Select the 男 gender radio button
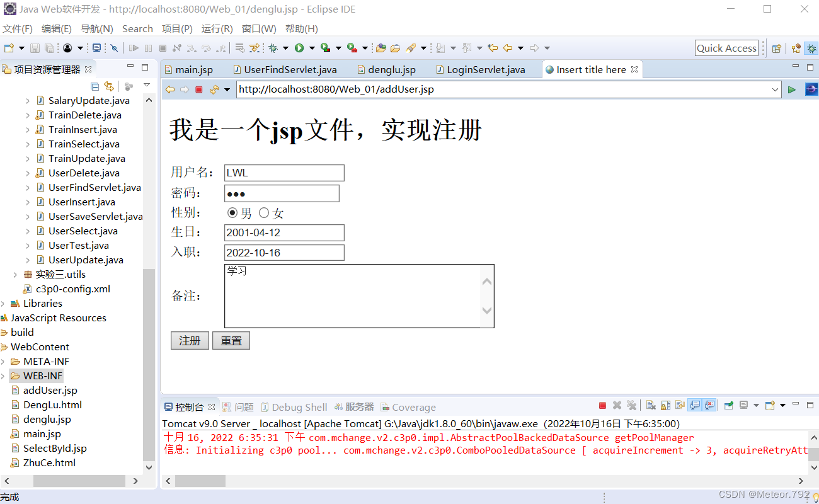The width and height of the screenshot is (819, 504). click(232, 212)
